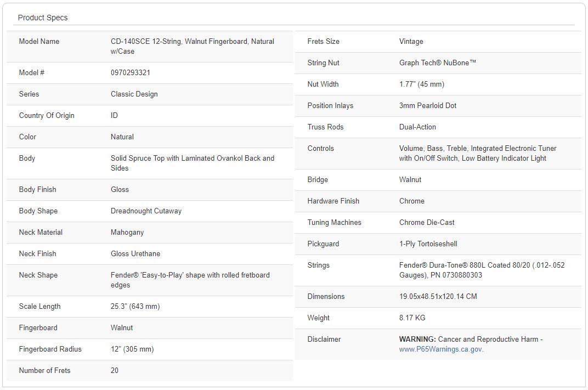
Task: Click the Model Name label
Action: (39, 42)
